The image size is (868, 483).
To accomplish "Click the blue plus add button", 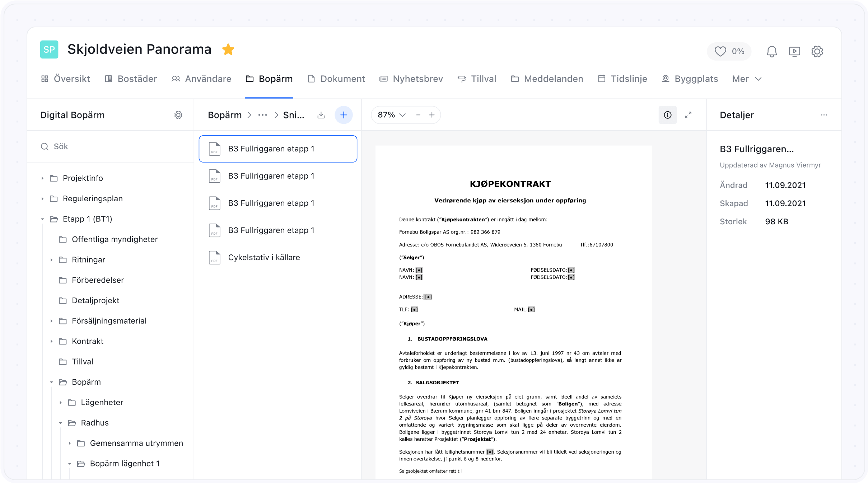I will (344, 115).
